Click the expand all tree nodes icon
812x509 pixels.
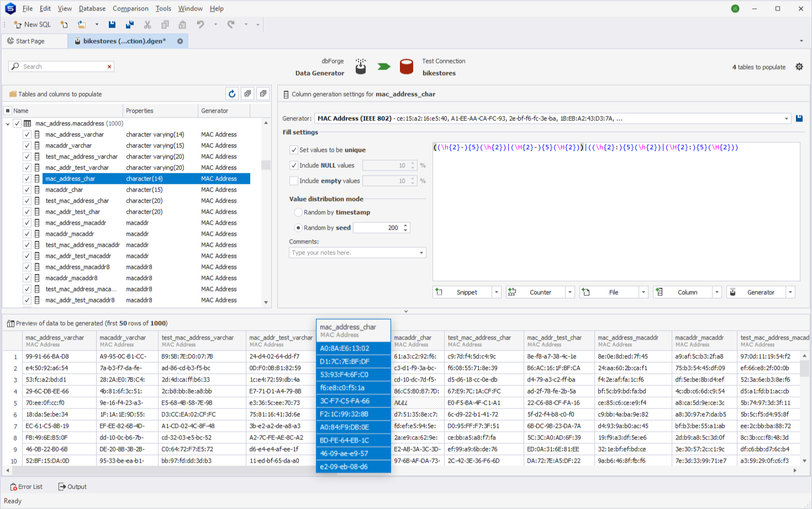pos(247,94)
